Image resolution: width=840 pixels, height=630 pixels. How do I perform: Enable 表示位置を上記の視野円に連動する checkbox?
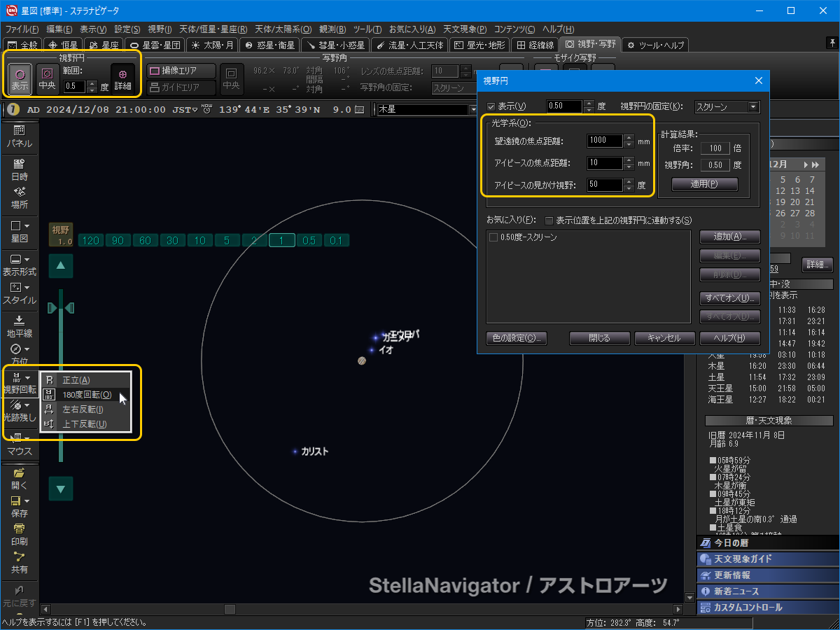(549, 220)
